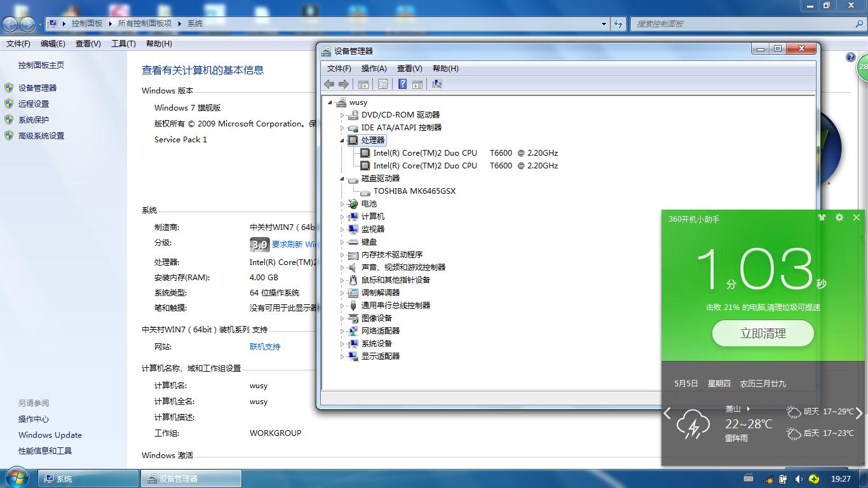This screenshot has width=868, height=488.
Task: Expand the 显示适配器 display adapters node
Action: coord(342,356)
